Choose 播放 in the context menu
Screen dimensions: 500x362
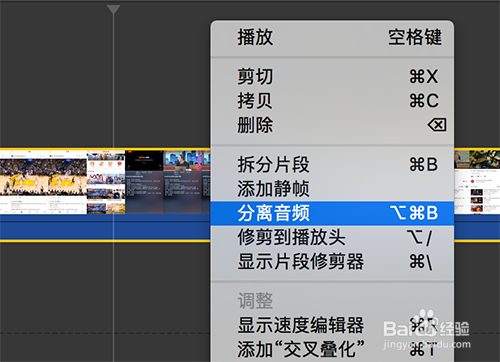click(x=332, y=37)
